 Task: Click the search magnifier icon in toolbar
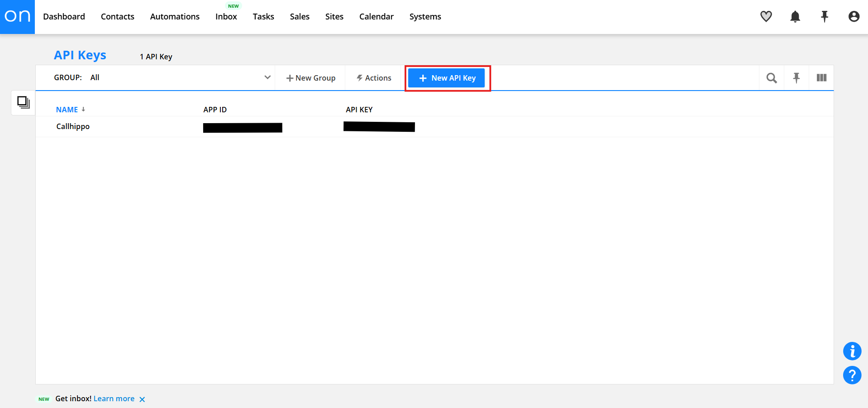click(772, 78)
